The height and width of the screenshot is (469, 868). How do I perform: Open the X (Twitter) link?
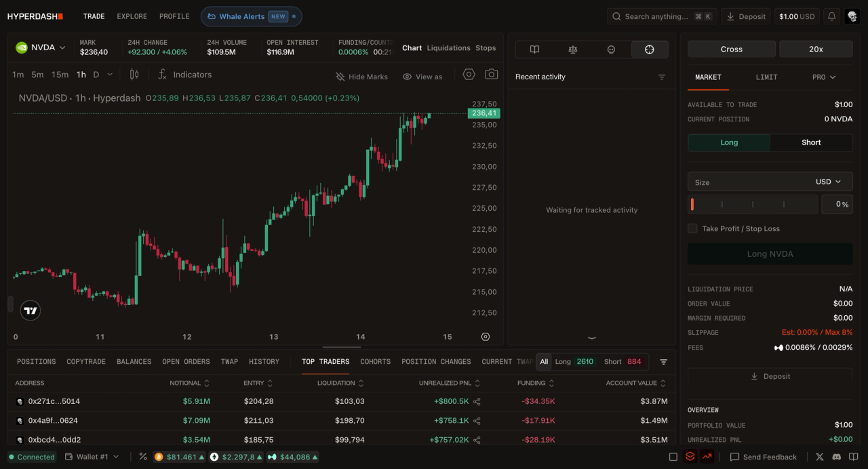[x=820, y=457]
